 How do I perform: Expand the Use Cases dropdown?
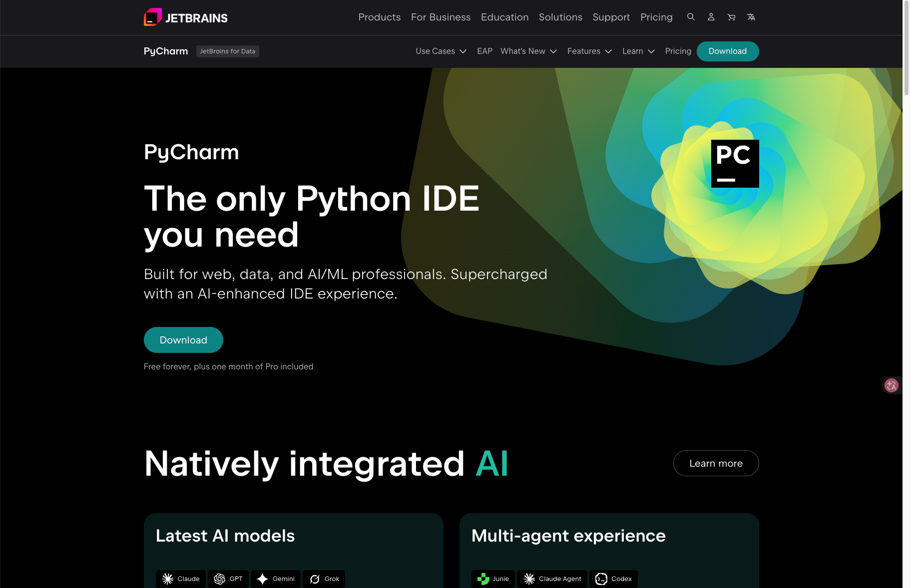pyautogui.click(x=441, y=51)
